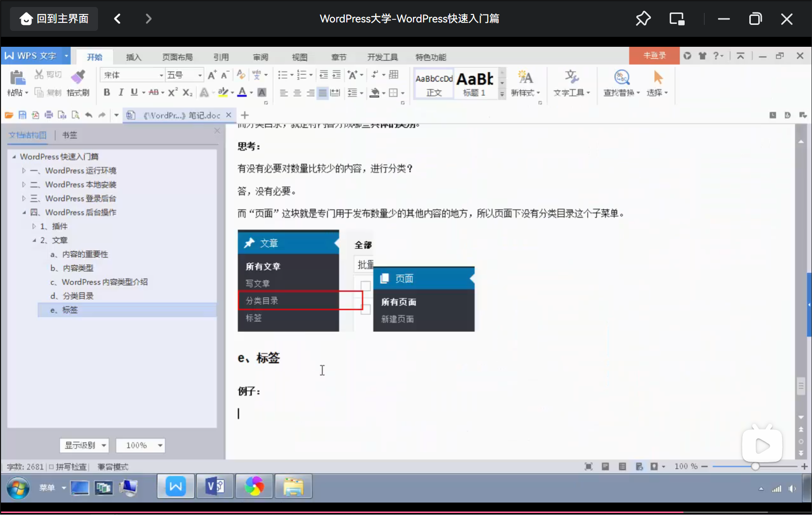This screenshot has width=812, height=515.
Task: Toggle italic formatting
Action: [x=120, y=92]
